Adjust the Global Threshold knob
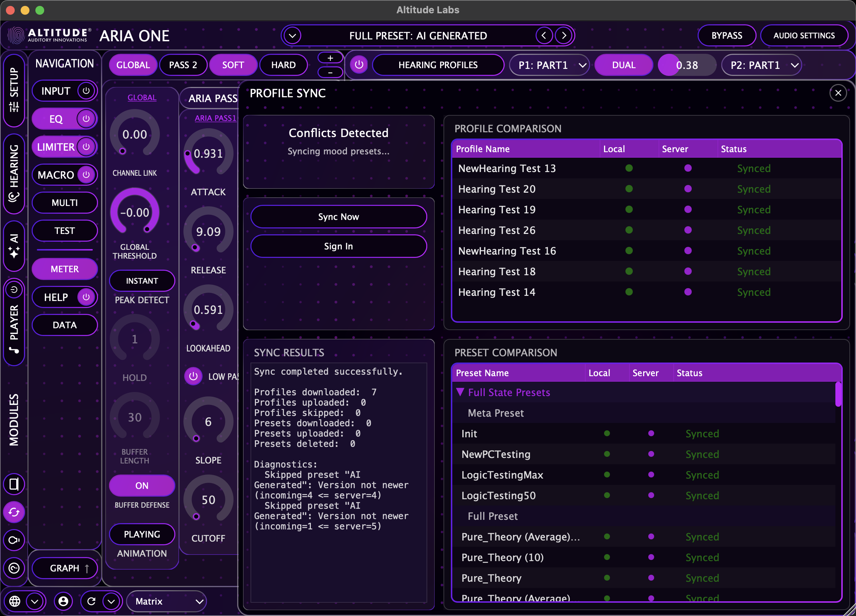Image resolution: width=856 pixels, height=616 pixels. click(134, 212)
